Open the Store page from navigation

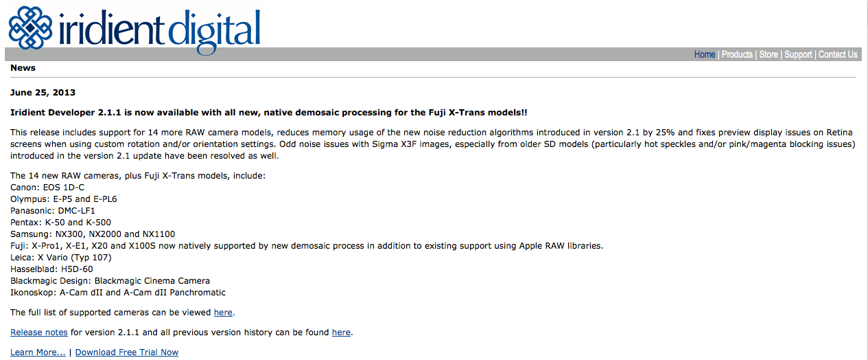pos(769,54)
